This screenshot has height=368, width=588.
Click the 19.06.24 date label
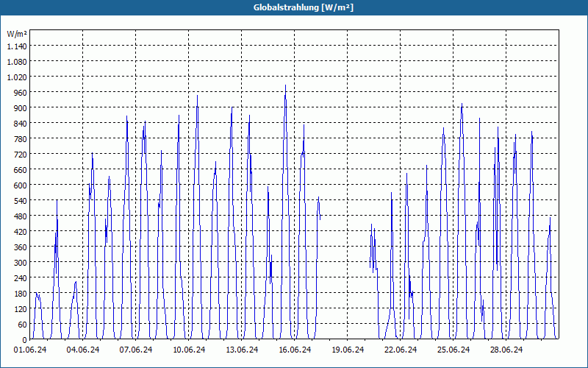348,350
